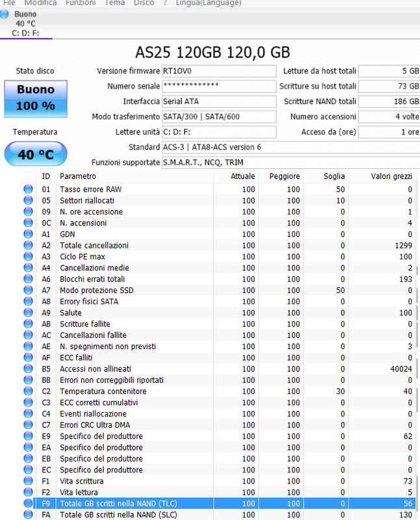Open the Disco menu
The height and width of the screenshot is (520, 420).
144,3
